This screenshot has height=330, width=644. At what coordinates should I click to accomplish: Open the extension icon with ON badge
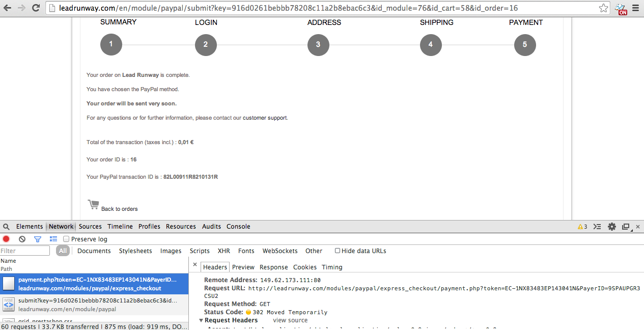[621, 9]
